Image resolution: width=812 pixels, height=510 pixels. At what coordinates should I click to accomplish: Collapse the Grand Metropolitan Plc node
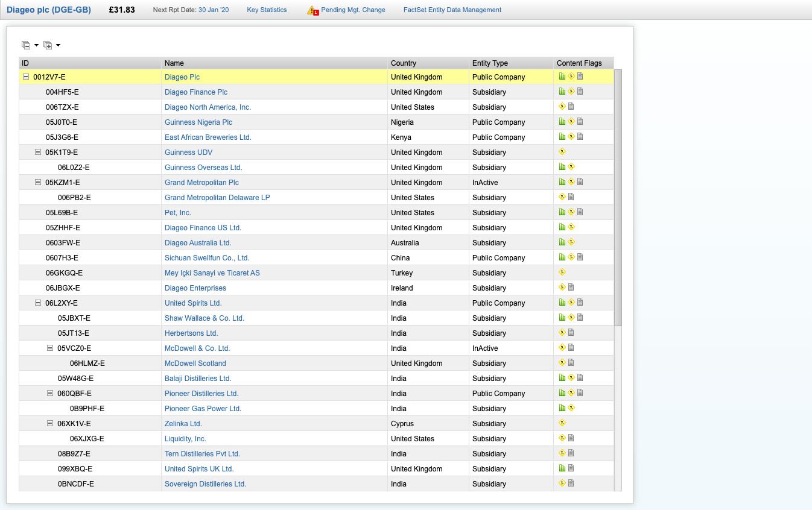(38, 183)
